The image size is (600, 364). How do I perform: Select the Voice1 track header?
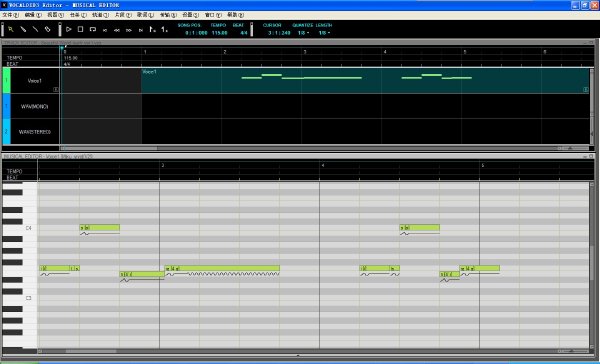[x=34, y=81]
